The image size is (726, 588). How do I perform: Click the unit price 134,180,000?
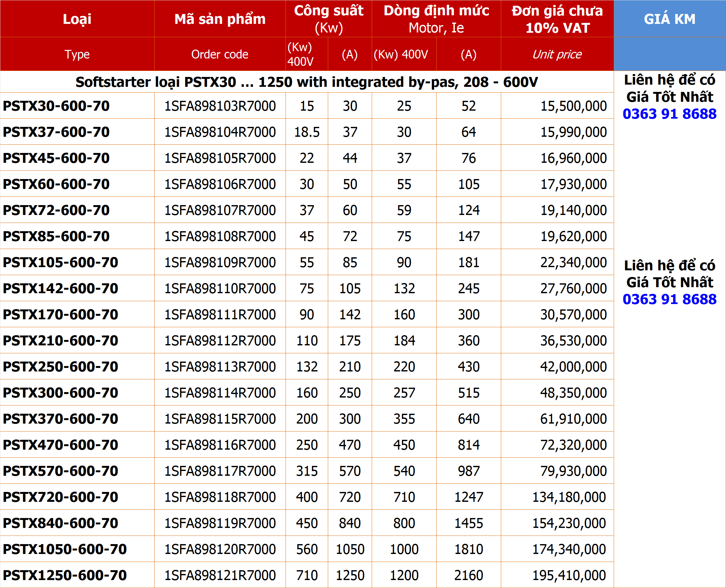pyautogui.click(x=569, y=498)
